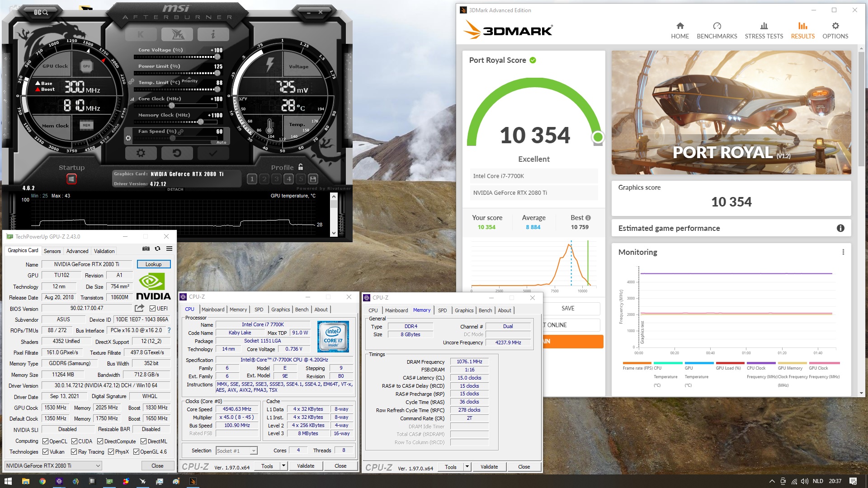This screenshot has width=868, height=488.
Task: Open Google Chrome from taskbar
Action: coord(42,481)
